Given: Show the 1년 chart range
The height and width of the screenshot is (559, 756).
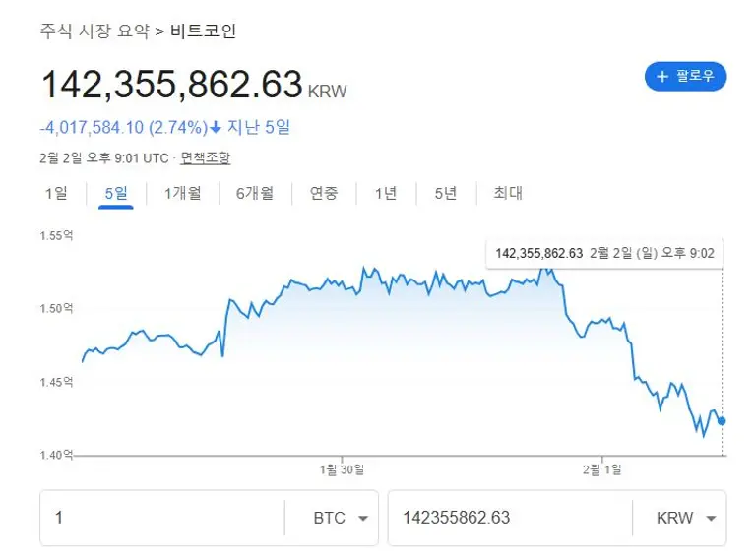Looking at the screenshot, I should (385, 193).
